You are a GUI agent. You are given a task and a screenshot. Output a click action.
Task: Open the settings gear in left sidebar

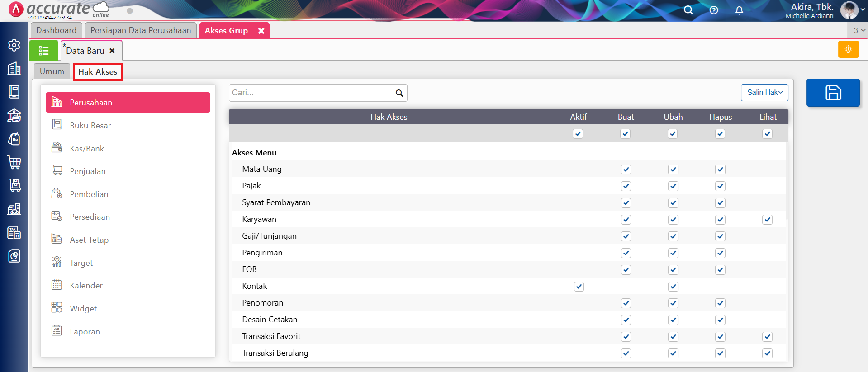pos(14,45)
